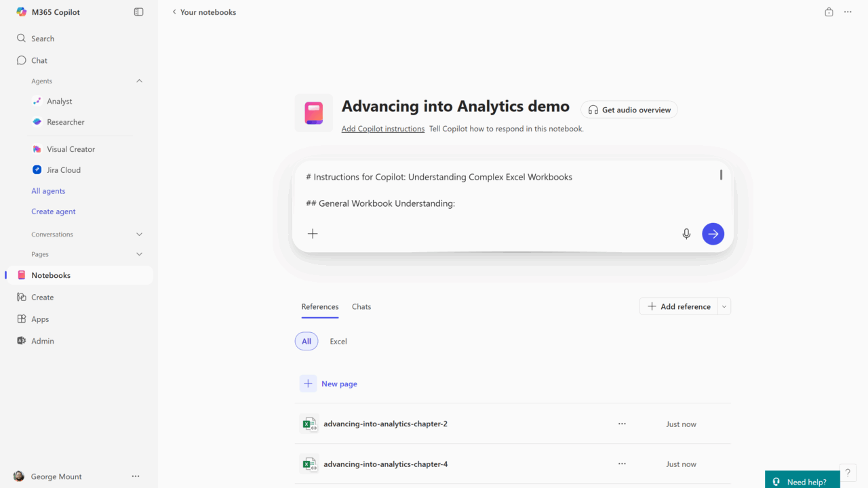Click Get audio overview button
The width and height of the screenshot is (868, 488).
[629, 110]
